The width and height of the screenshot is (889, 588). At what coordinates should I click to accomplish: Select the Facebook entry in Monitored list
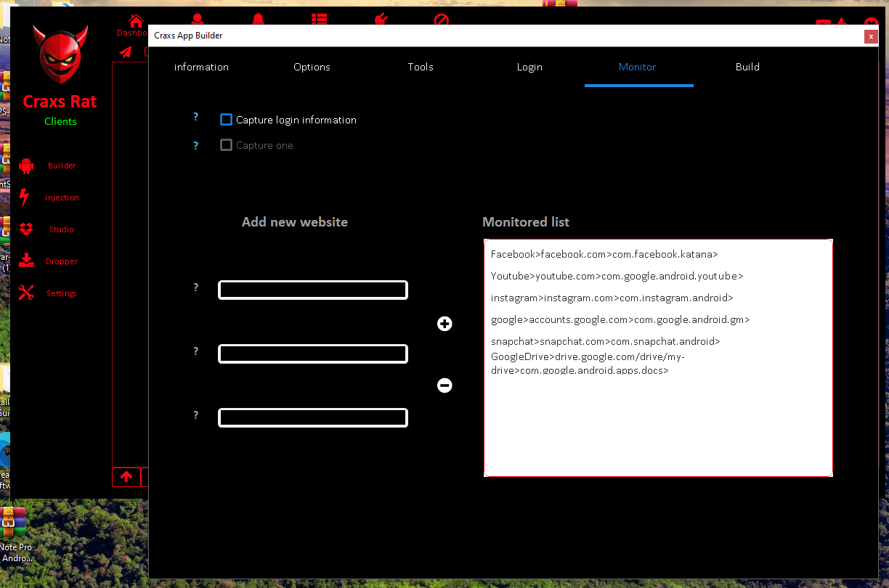604,254
